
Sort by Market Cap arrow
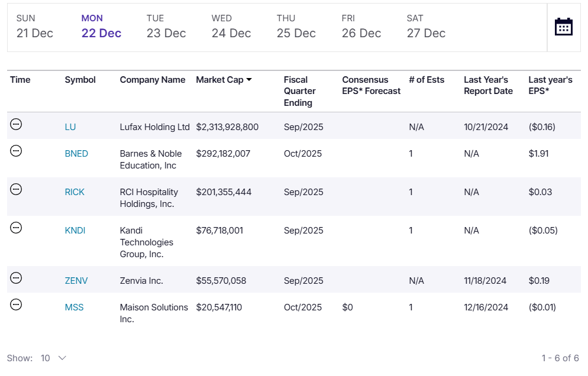249,80
